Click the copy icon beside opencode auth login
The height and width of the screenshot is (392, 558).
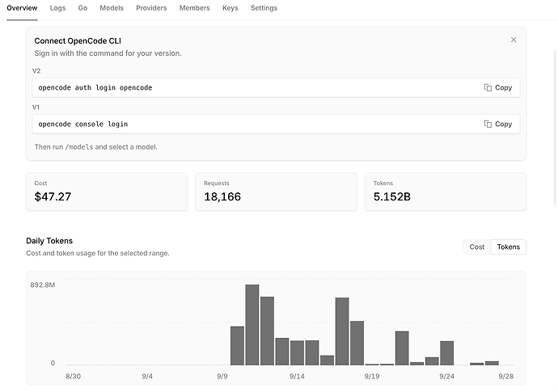(488, 87)
